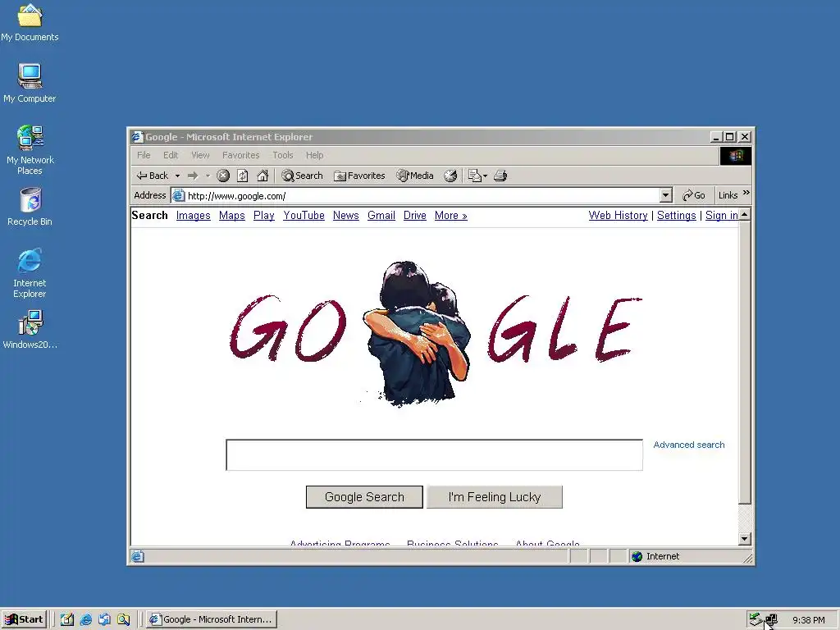
Task: Open the Favorites pane in toolbar
Action: click(x=359, y=176)
